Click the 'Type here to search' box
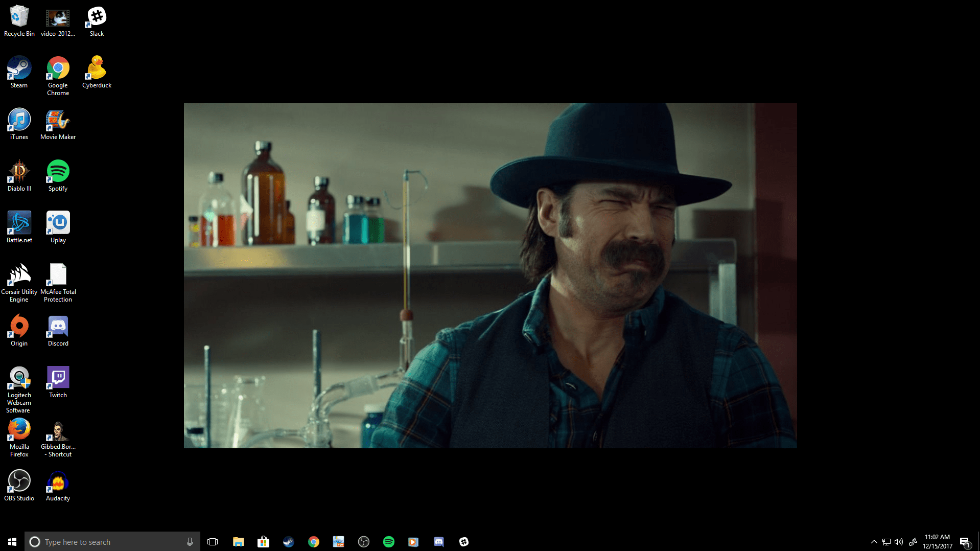 click(x=112, y=542)
